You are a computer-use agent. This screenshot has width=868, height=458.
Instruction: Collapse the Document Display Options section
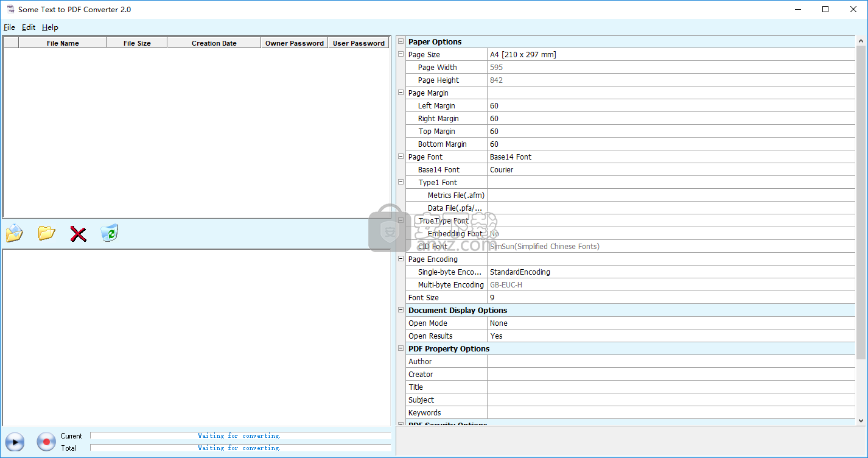(401, 310)
